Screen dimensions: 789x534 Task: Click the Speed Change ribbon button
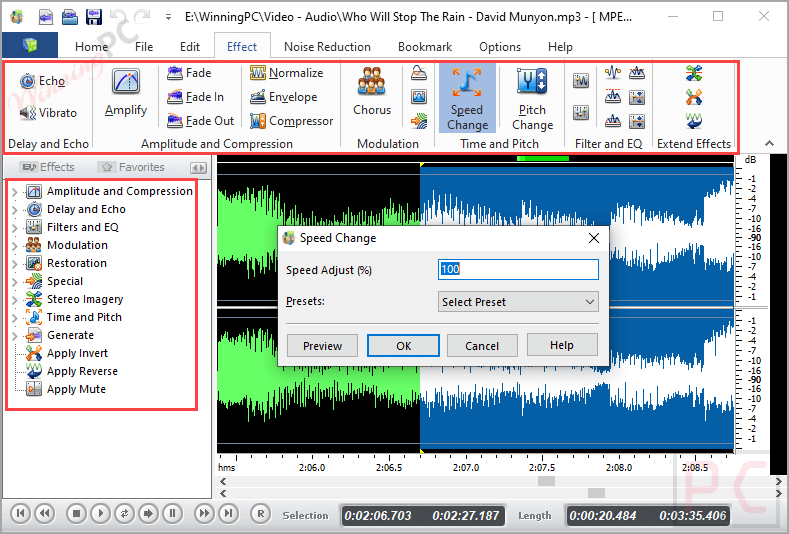pyautogui.click(x=467, y=99)
